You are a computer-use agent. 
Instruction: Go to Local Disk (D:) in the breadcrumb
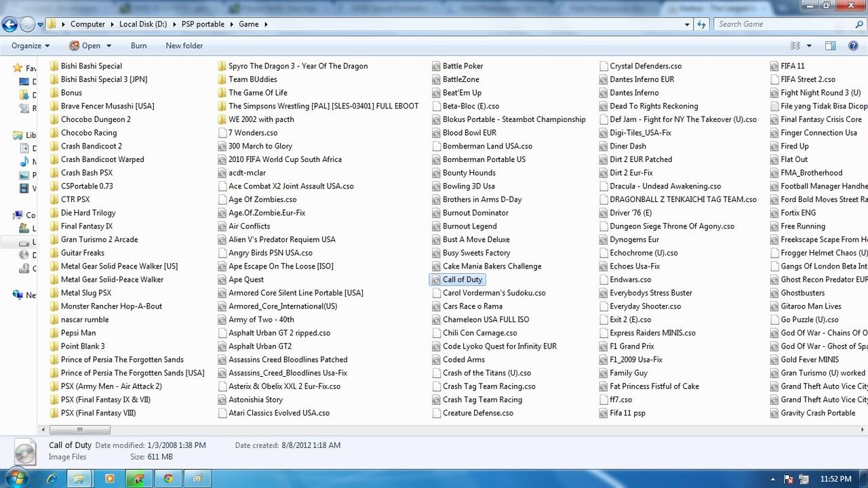(x=143, y=24)
